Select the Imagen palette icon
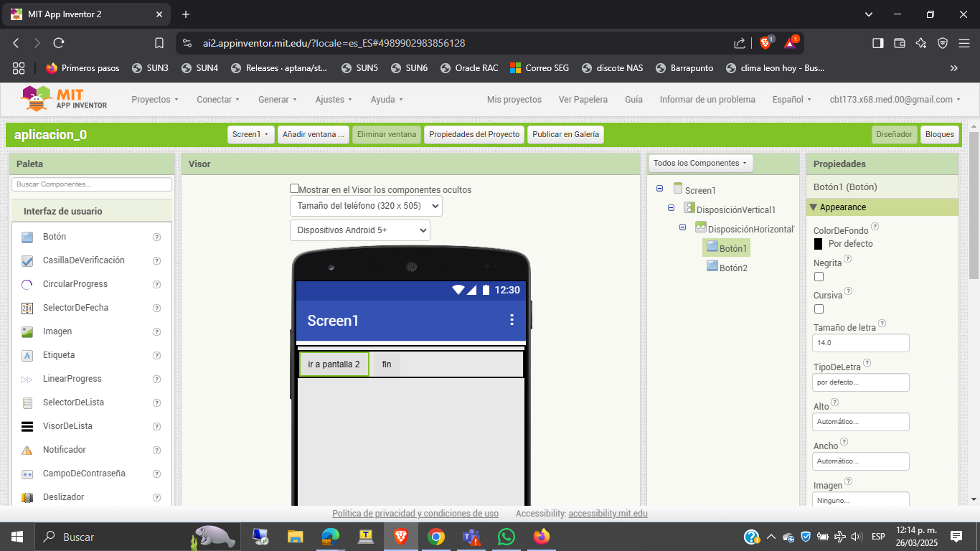This screenshot has width=980, height=551. (27, 331)
